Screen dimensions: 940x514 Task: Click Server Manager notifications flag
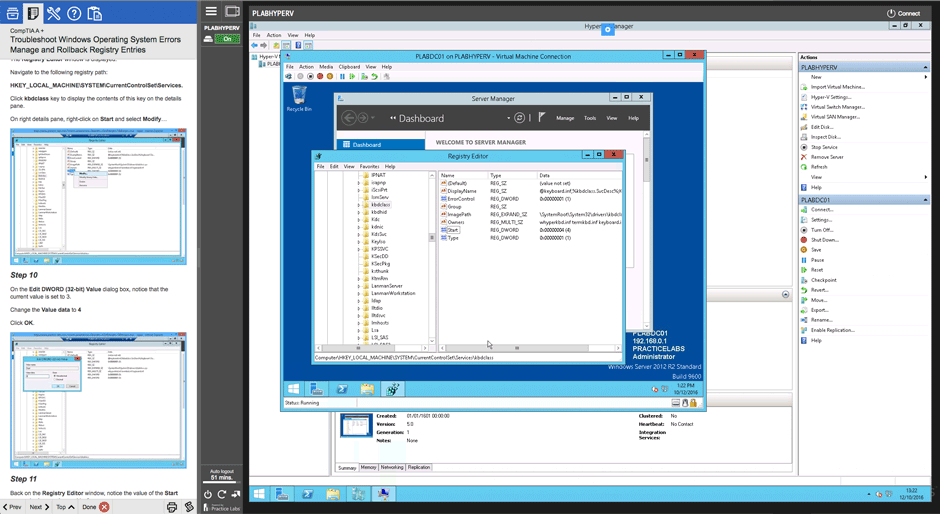tap(542, 118)
